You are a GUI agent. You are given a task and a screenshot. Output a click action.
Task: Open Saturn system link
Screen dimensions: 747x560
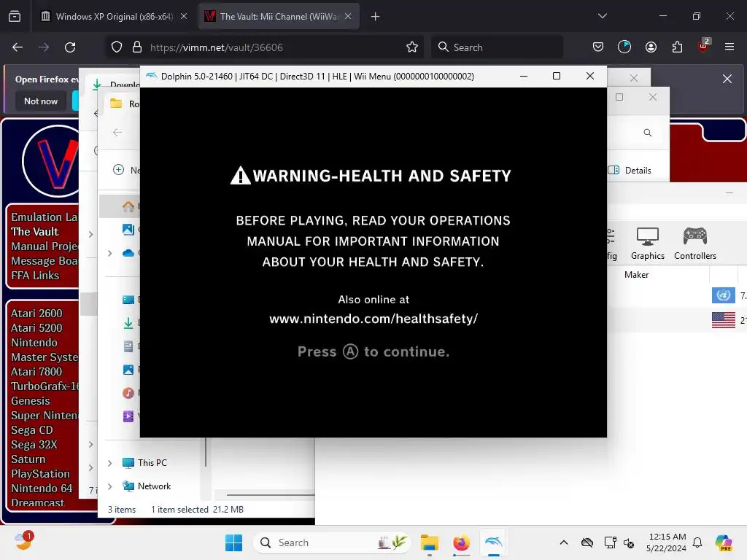click(x=28, y=459)
